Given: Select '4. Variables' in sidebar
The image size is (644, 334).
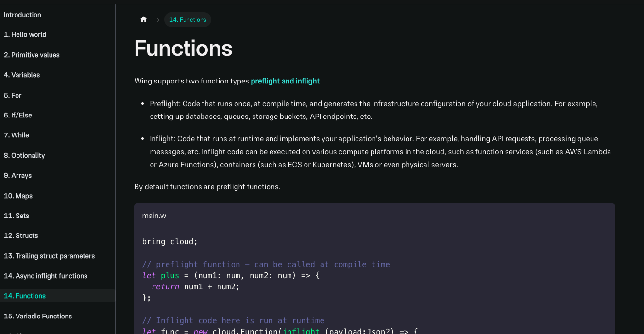Looking at the screenshot, I should [22, 75].
